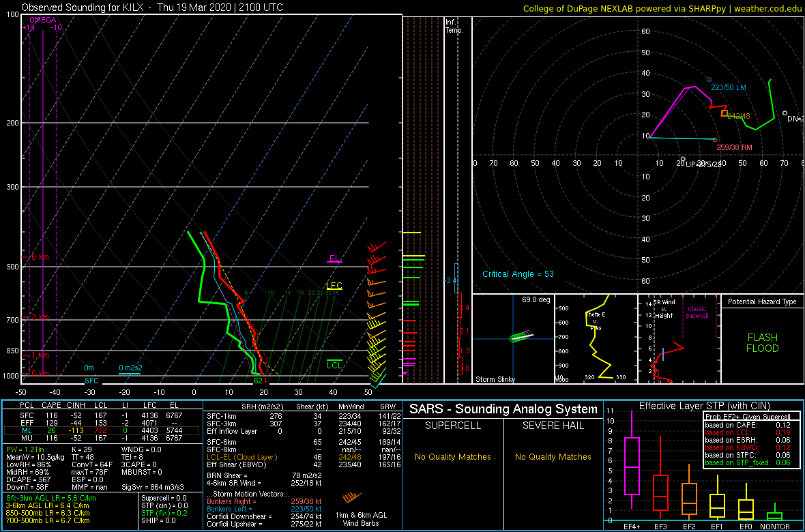Select the EFF parcel row in the CAPE table

(102, 423)
